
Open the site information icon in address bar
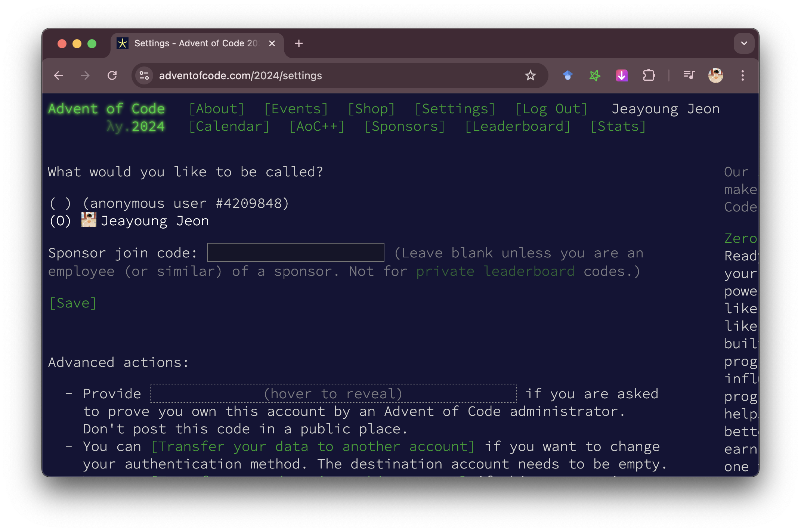coord(144,76)
